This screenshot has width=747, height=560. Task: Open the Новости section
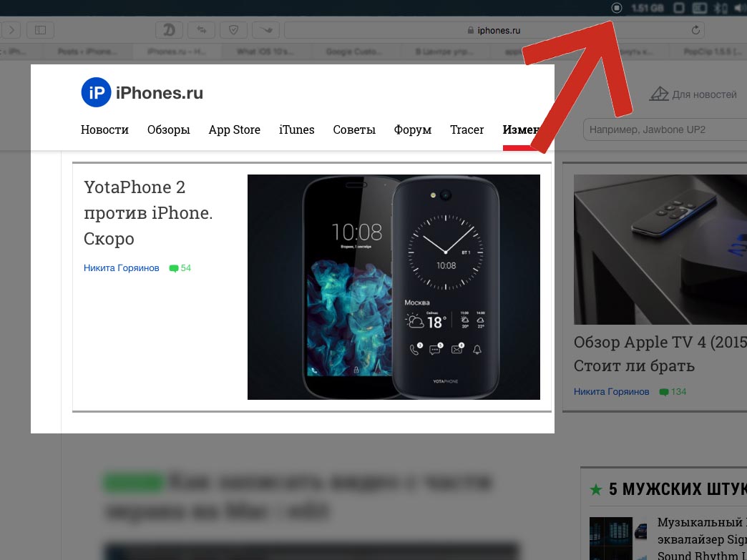click(x=104, y=129)
